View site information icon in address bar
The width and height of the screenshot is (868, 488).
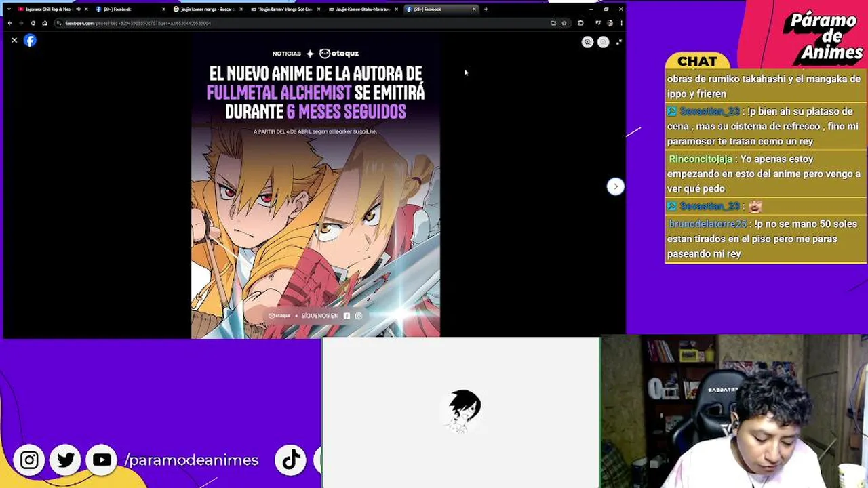point(60,23)
